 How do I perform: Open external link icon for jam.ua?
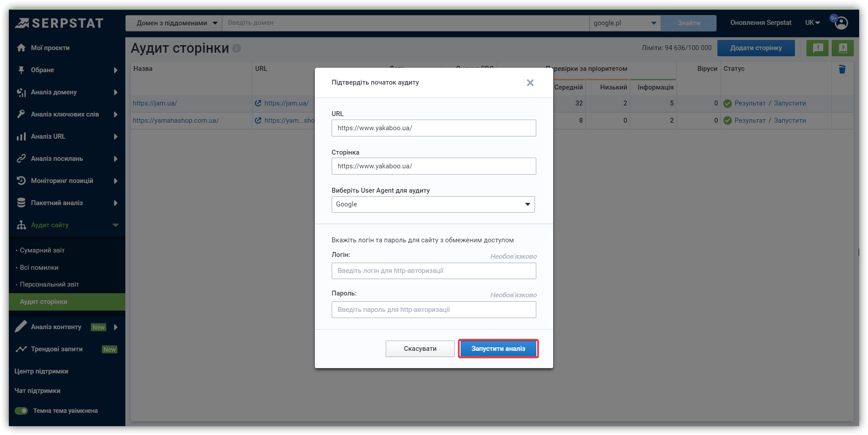258,103
